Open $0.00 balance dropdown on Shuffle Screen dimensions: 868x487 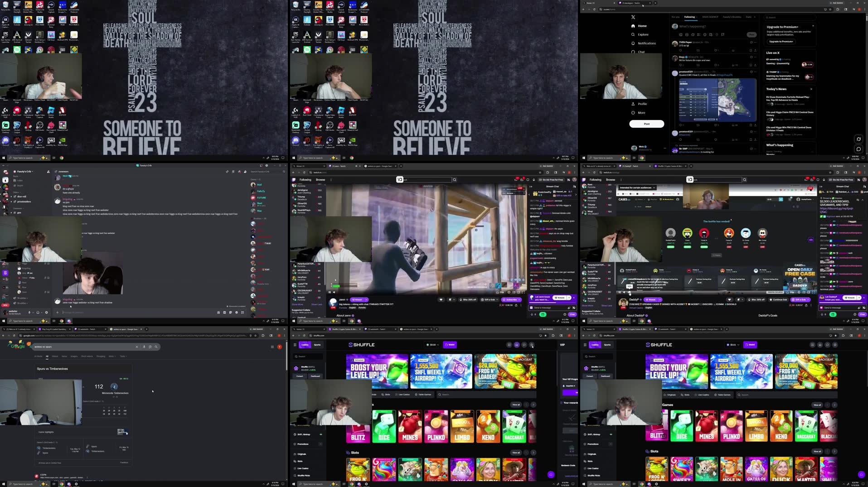click(x=432, y=345)
